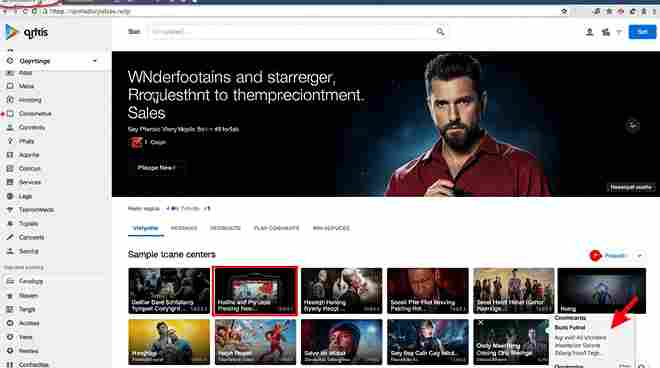Open the yellow-background thumbnail in second row

point(169,342)
